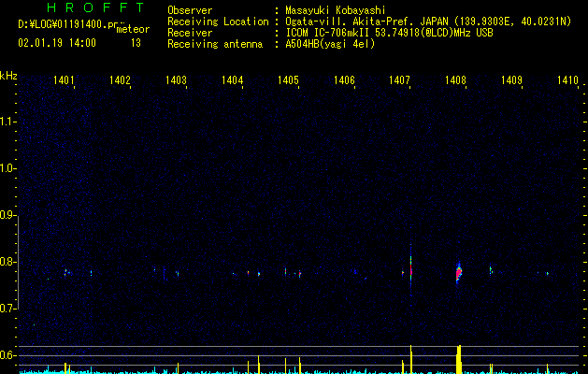Viewport: 588px width, 374px height.
Task: Click the 1402 time axis marker
Action: (120, 80)
